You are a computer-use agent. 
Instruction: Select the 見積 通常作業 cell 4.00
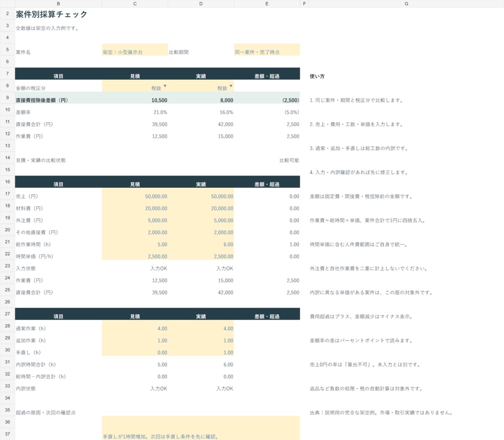tap(135, 326)
